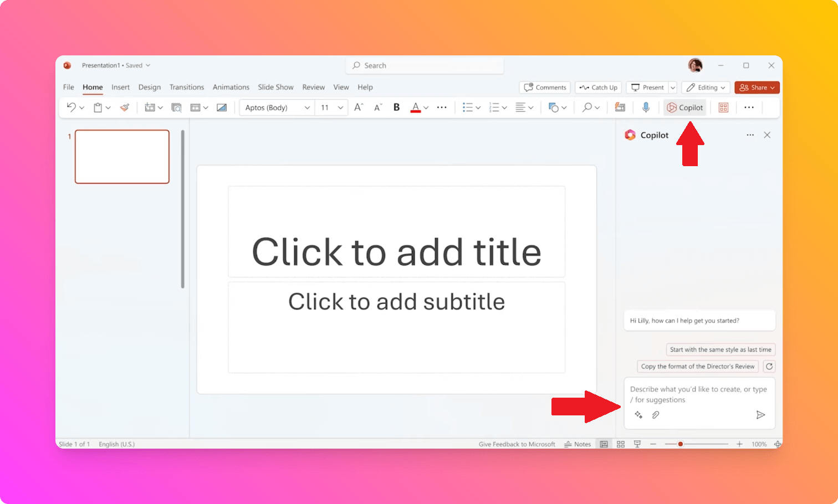
Task: Select the slide 1 thumbnail
Action: (x=122, y=157)
